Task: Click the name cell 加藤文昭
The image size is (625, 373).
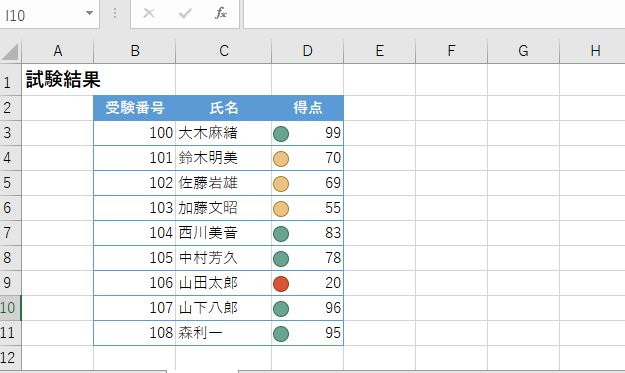Action: point(224,208)
